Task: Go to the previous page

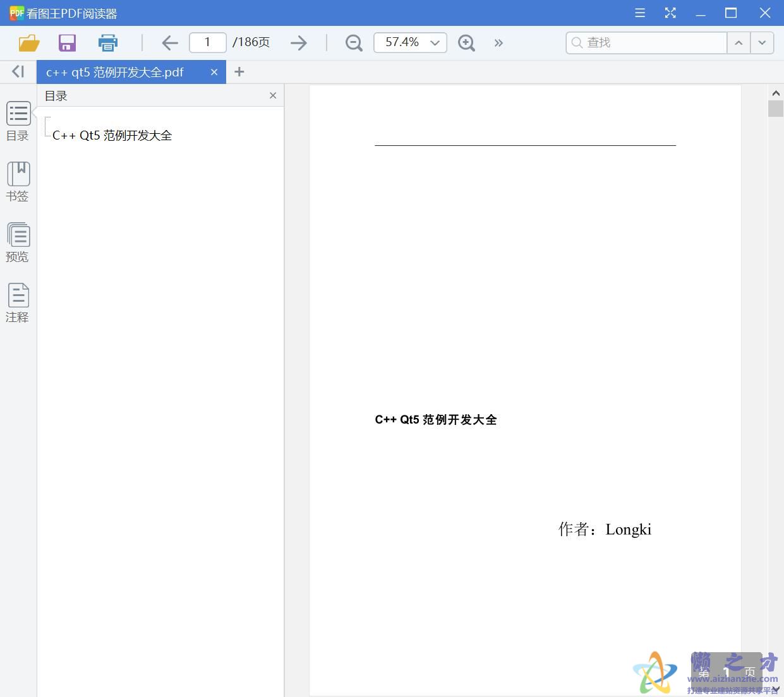Action: (169, 42)
